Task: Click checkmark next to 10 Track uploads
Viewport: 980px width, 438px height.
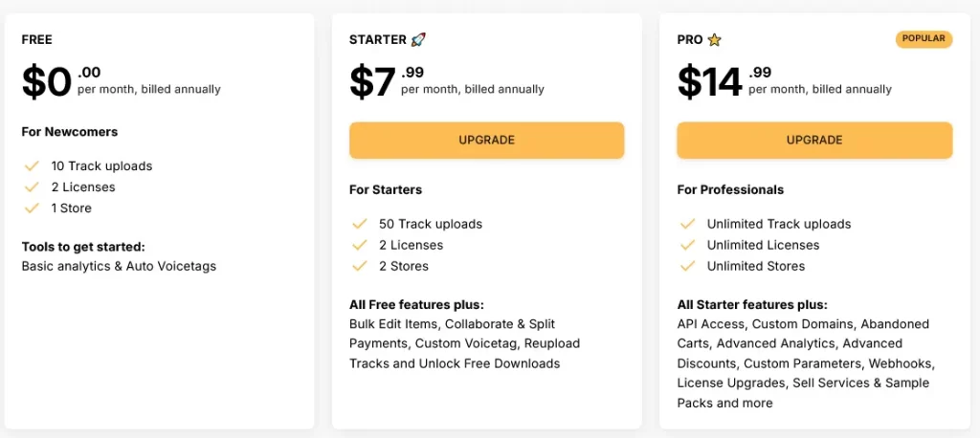Action: pos(32,166)
